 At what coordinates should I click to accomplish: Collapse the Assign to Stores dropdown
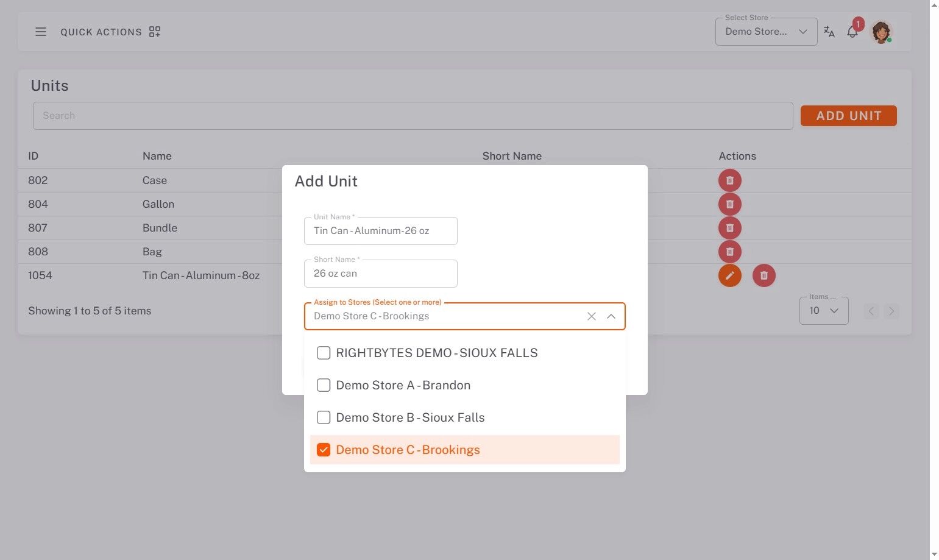pos(611,316)
